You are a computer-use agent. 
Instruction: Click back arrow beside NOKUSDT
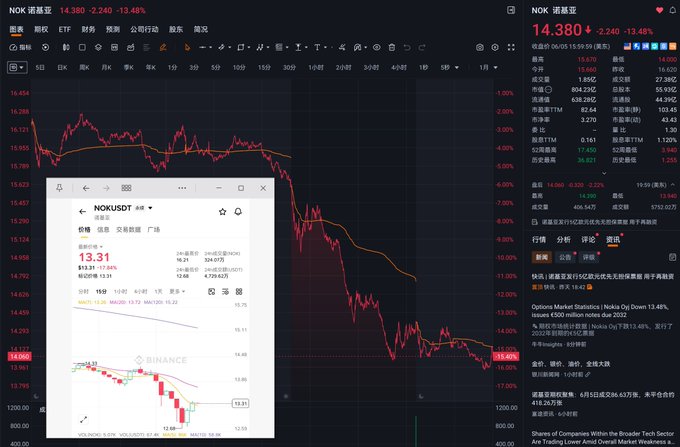pyautogui.click(x=82, y=212)
